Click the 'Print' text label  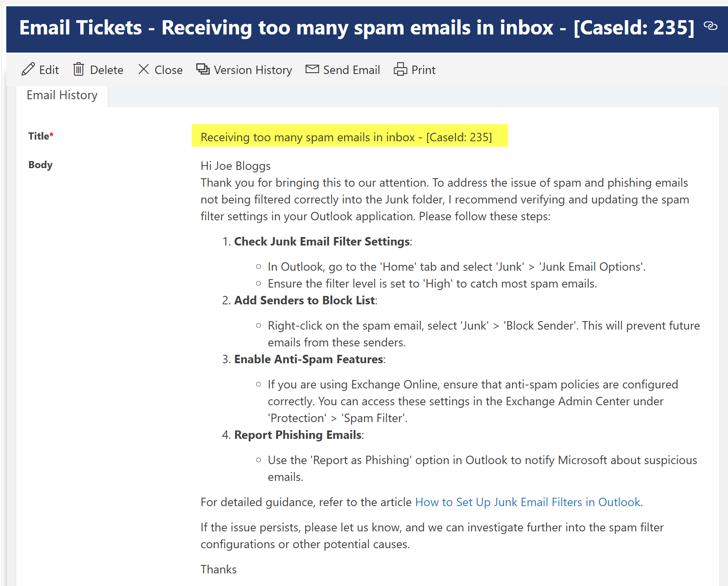pos(423,70)
